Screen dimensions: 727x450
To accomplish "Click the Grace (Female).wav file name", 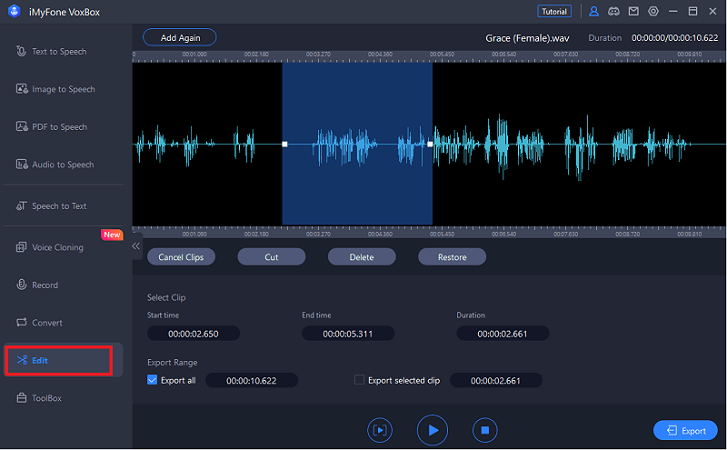I will pyautogui.click(x=527, y=38).
